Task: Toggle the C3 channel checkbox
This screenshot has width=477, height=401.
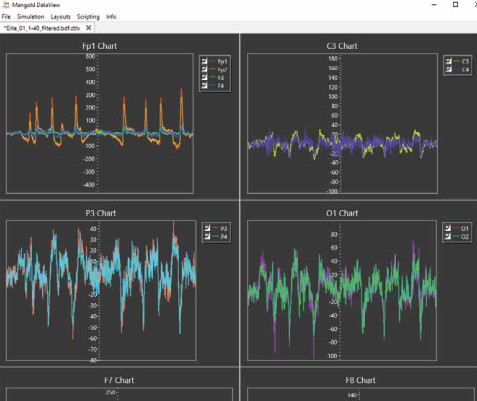Action: (449, 61)
